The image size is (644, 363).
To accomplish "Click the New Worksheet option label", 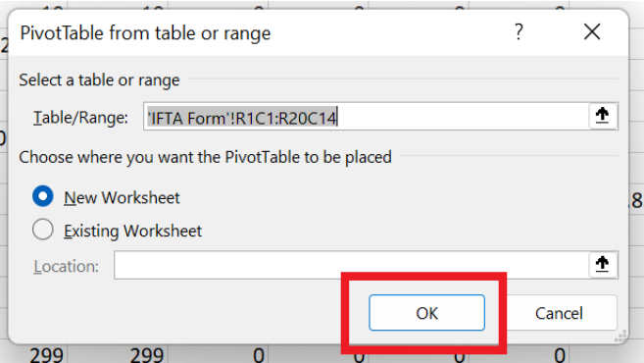I will pyautogui.click(x=122, y=198).
